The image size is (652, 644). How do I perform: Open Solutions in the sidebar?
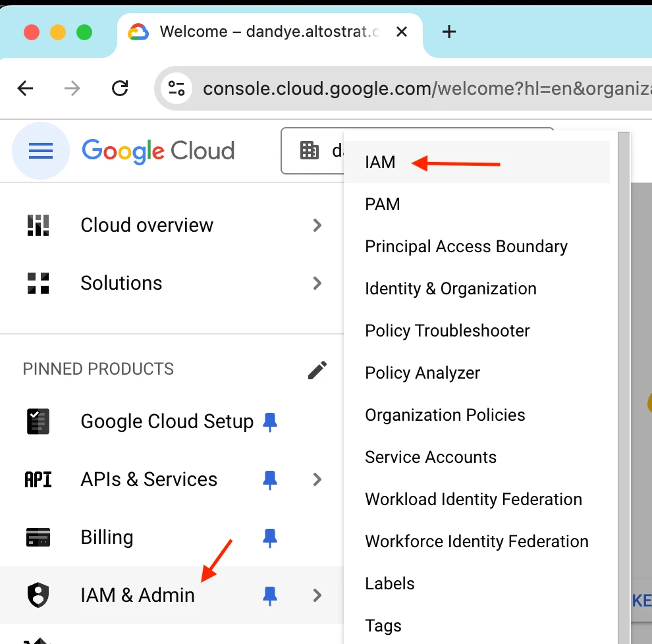(172, 283)
